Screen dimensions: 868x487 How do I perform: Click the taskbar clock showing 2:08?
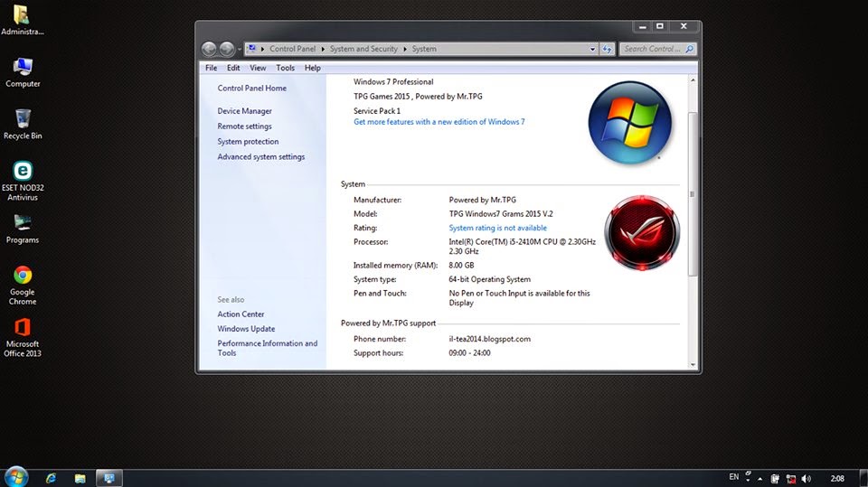[x=837, y=479]
